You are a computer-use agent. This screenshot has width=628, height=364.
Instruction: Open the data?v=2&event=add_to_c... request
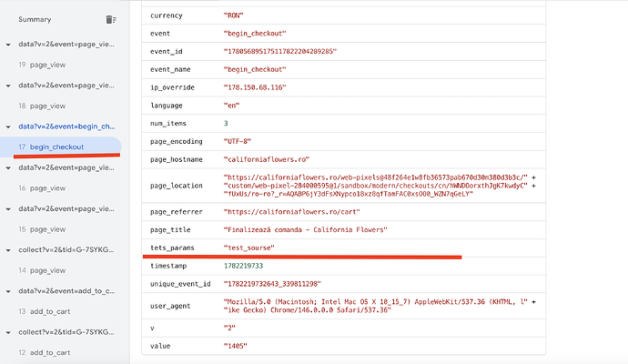pos(66,291)
